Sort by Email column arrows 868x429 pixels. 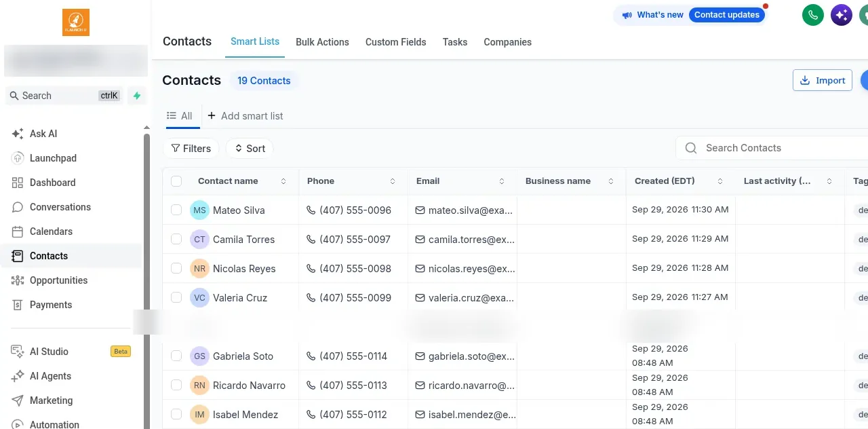point(502,181)
